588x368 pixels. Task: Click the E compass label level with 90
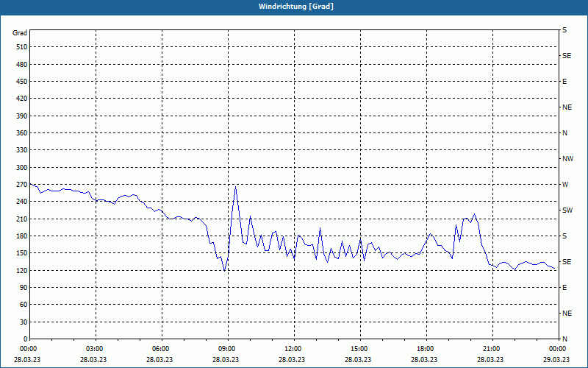click(564, 288)
